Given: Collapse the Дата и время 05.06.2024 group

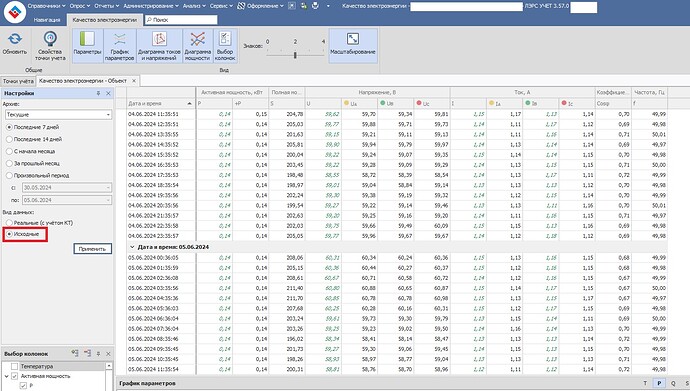Looking at the screenshot, I should (132, 247).
